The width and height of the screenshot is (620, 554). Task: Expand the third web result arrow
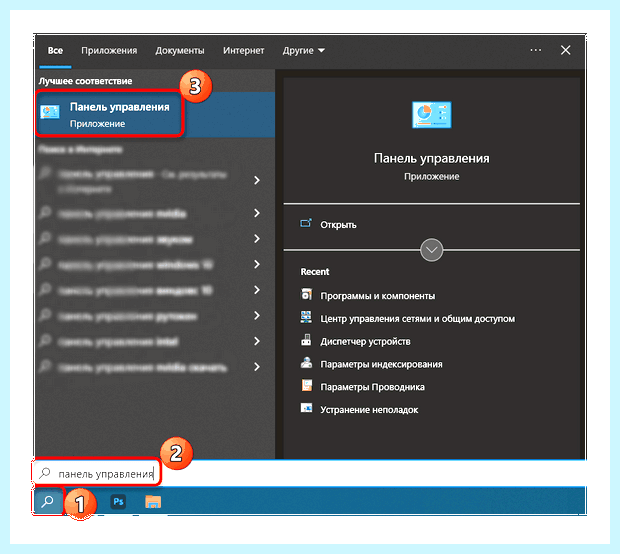coord(257,239)
